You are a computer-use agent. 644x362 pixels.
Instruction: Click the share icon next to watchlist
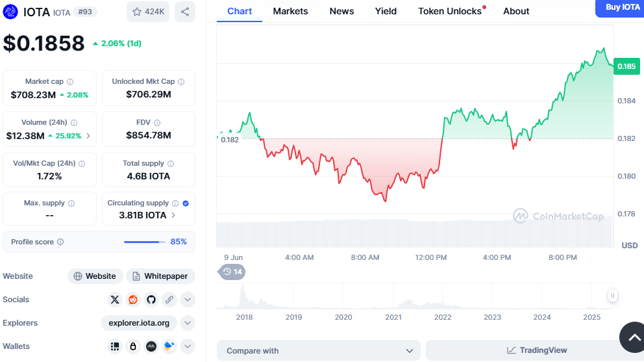[185, 12]
